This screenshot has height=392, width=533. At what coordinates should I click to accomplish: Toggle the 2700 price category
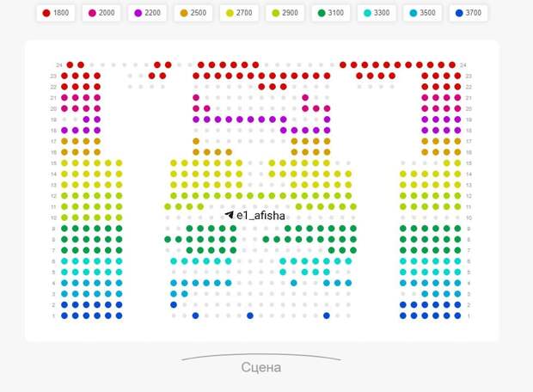tap(242, 14)
